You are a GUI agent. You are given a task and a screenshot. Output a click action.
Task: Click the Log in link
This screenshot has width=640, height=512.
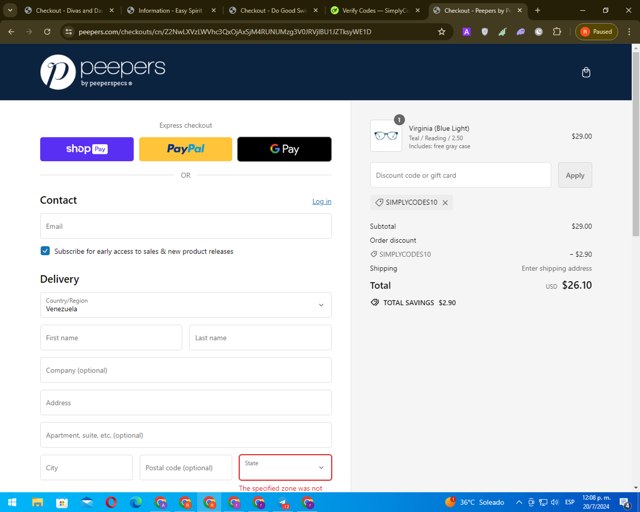[322, 201]
